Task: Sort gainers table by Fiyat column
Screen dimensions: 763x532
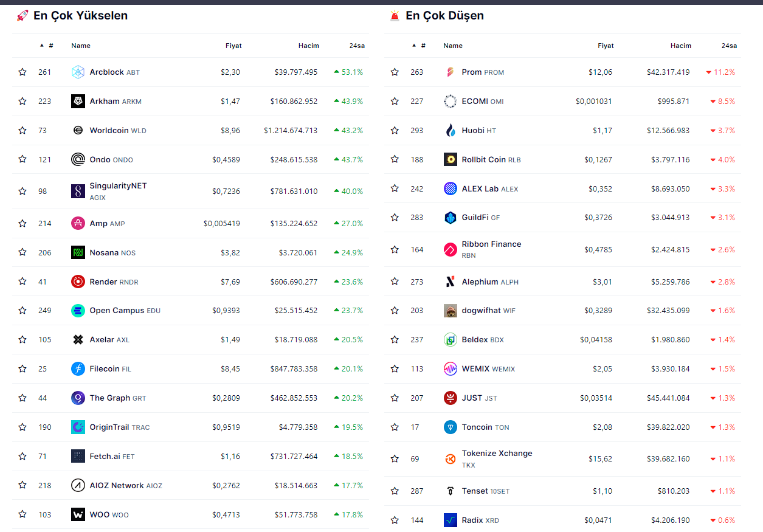Action: click(233, 46)
